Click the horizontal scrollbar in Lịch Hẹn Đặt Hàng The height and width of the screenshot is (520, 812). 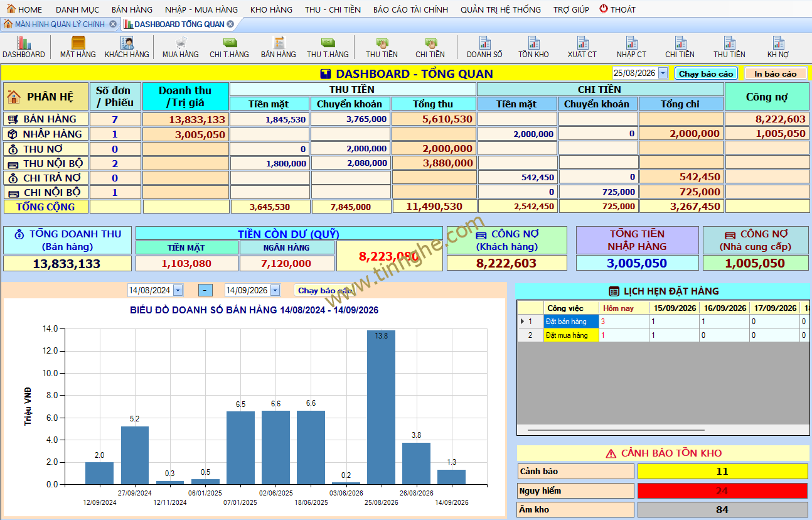[x=616, y=430]
